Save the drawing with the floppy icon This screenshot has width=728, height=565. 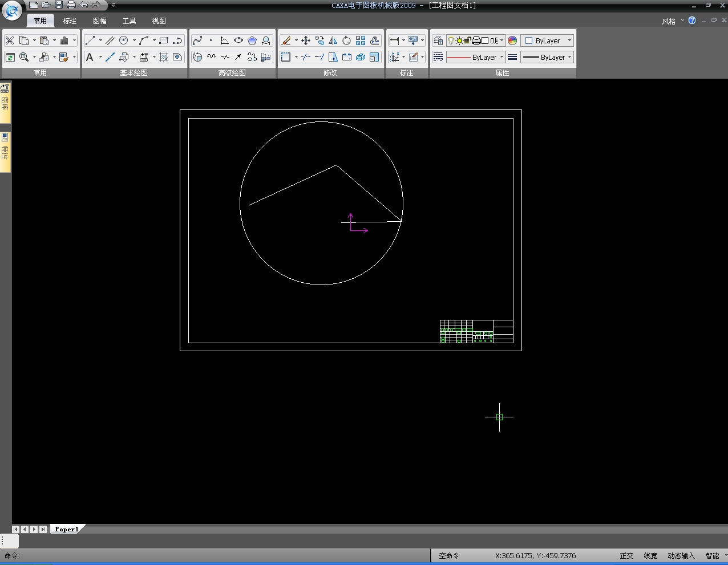(x=59, y=5)
